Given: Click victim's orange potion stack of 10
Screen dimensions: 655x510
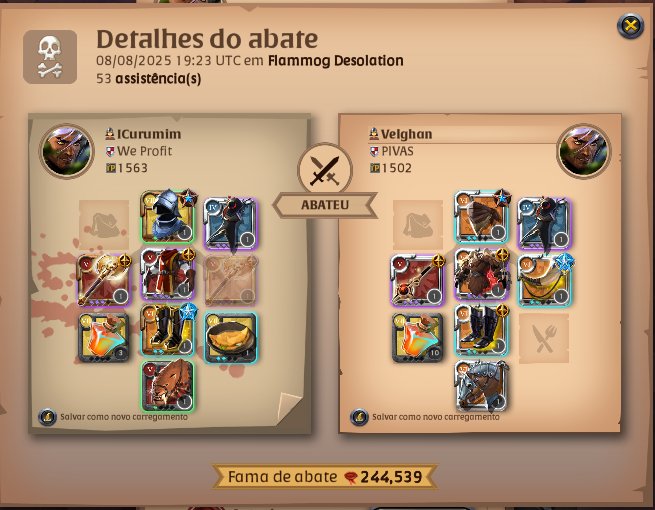Looking at the screenshot, I should 418,337.
